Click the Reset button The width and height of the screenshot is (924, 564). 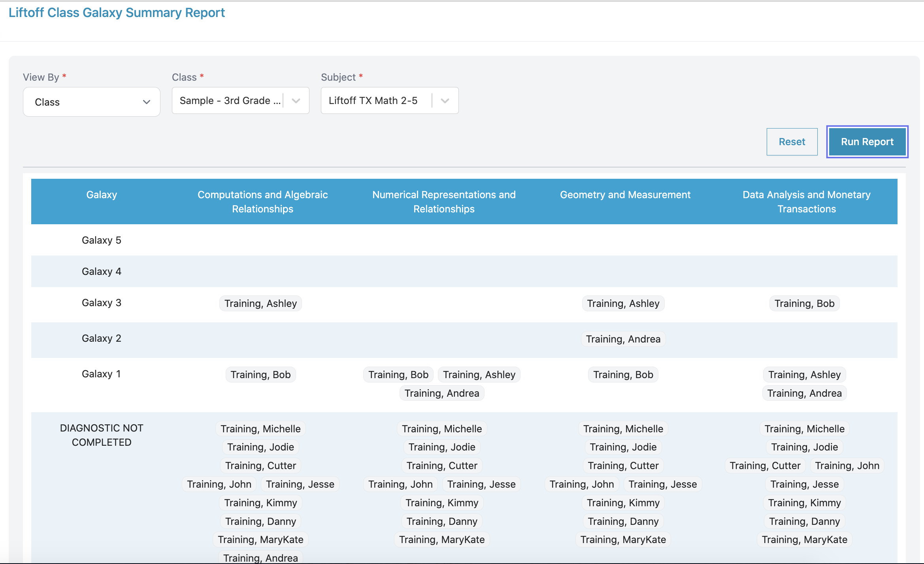tap(792, 142)
